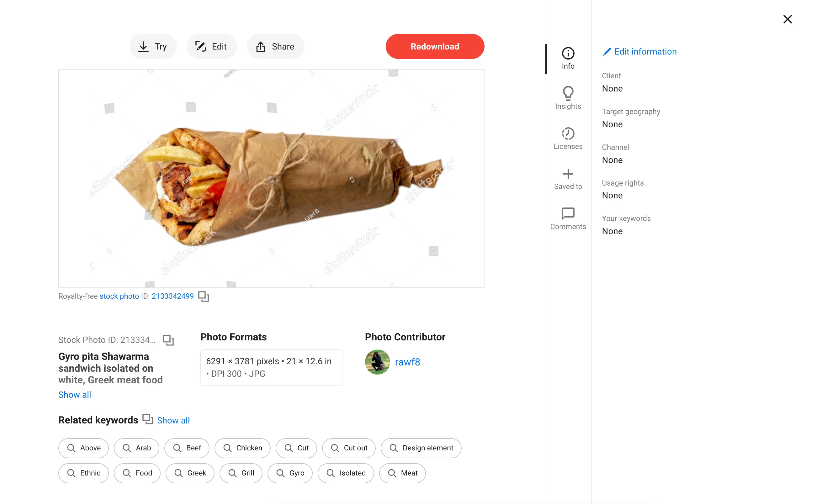Click the Edit information pencil link
The height and width of the screenshot is (504, 816).
coord(639,52)
